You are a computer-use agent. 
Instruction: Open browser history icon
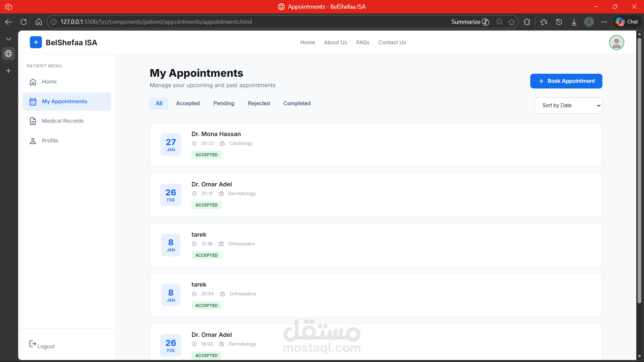(x=559, y=22)
